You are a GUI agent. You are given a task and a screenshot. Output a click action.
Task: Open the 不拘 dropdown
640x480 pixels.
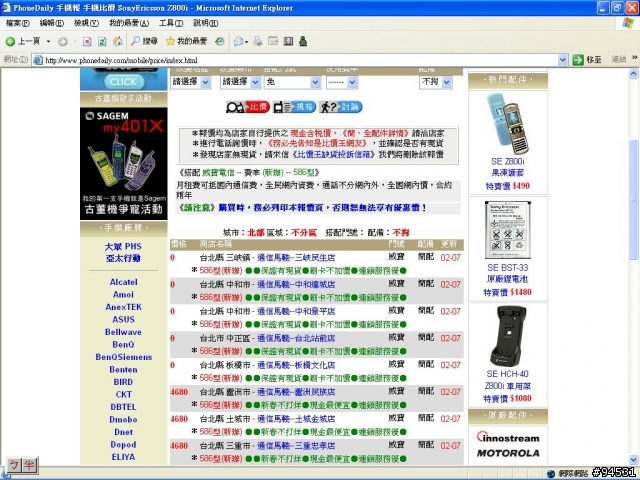click(436, 82)
